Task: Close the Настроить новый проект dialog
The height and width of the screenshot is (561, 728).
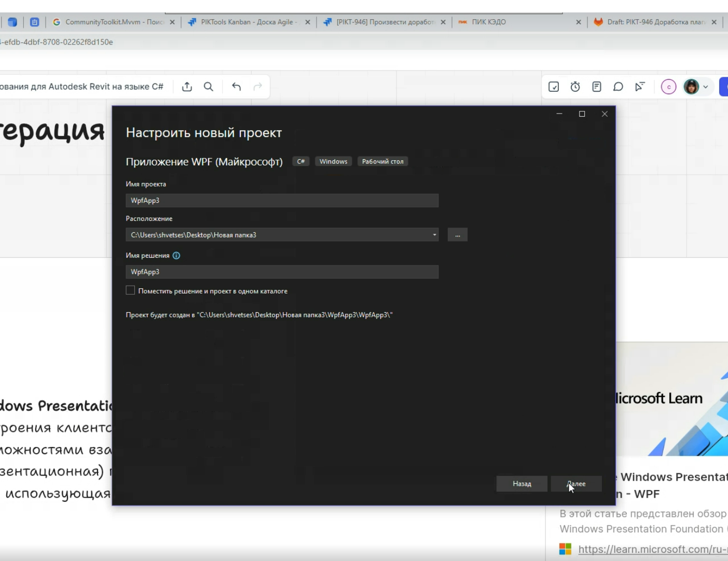Action: click(x=605, y=114)
